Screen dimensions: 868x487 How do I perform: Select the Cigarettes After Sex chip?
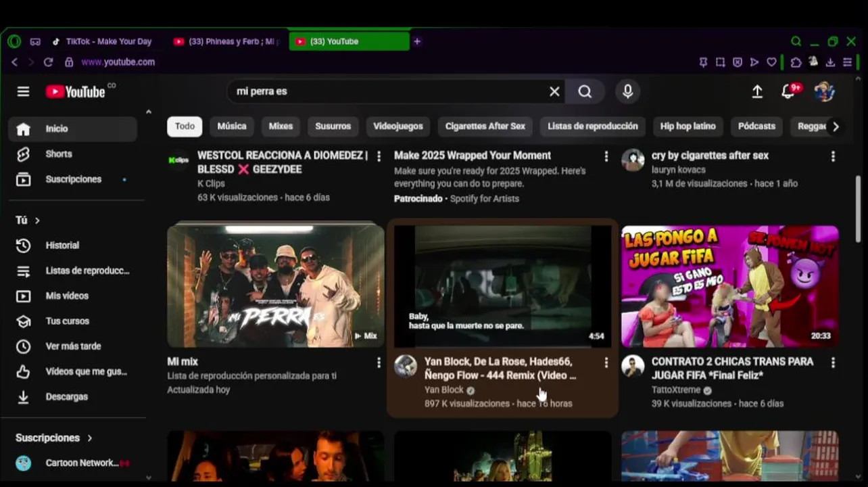click(485, 126)
